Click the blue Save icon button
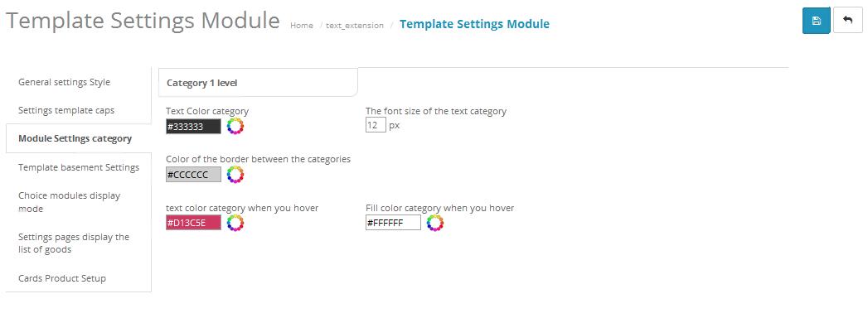This screenshot has width=868, height=318. [x=816, y=21]
